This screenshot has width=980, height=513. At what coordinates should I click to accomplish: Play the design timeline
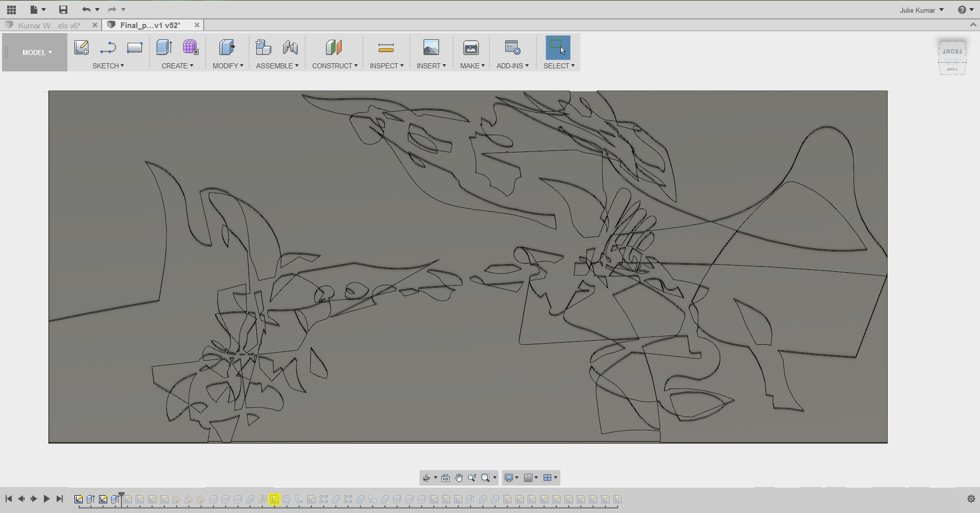coord(46,499)
